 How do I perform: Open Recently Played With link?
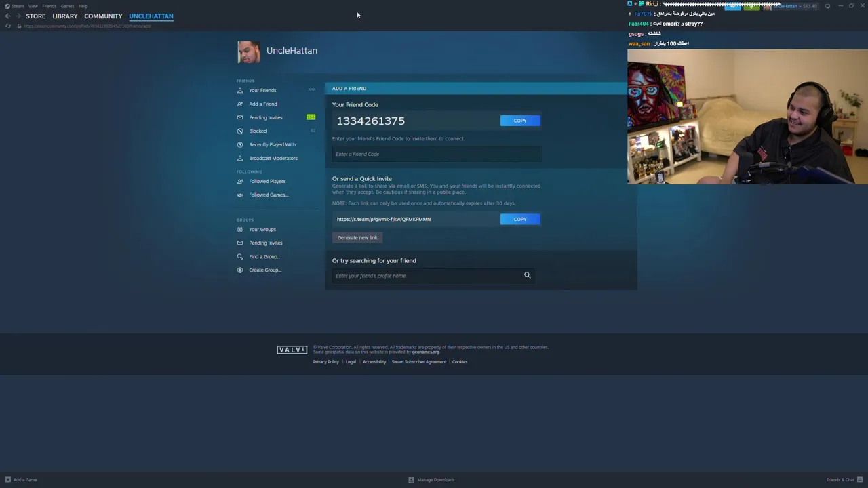coord(272,144)
